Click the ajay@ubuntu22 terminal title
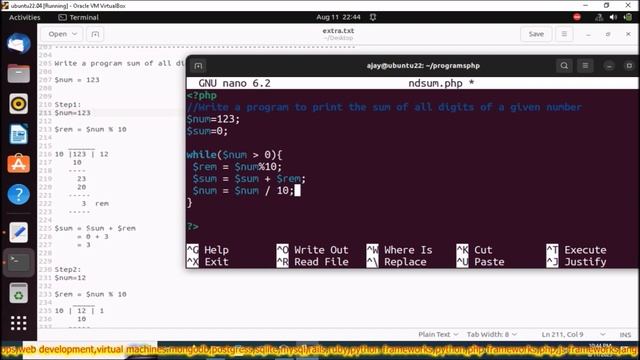The image size is (640, 360). [x=423, y=66]
